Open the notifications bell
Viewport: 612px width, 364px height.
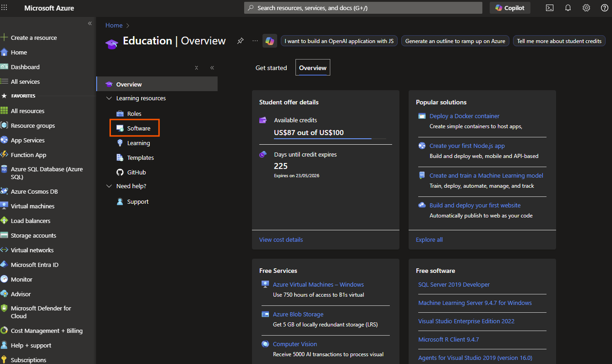568,8
